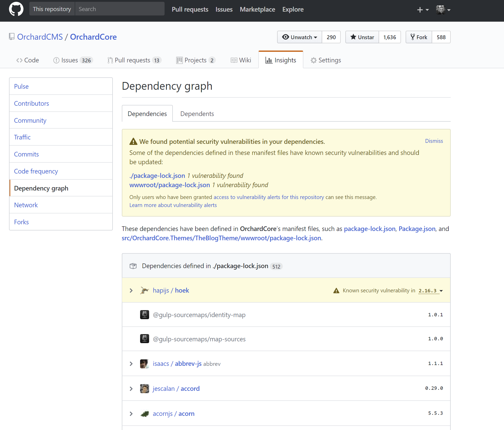Open Network in the sidebar
504x430 pixels.
tap(61, 205)
